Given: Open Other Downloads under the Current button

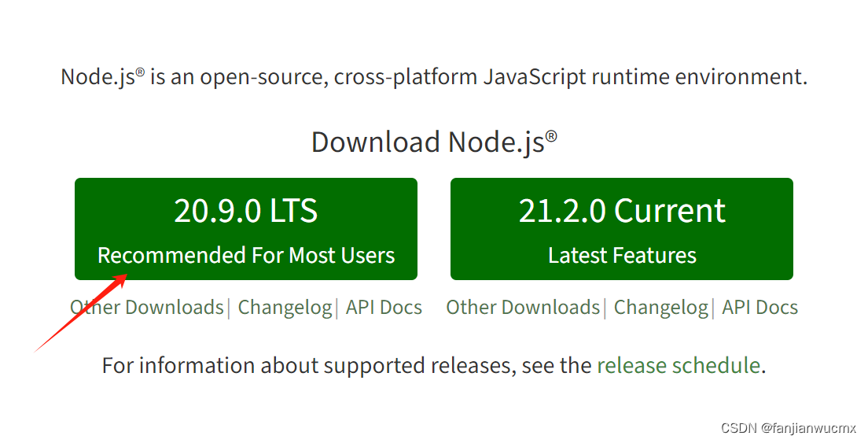Looking at the screenshot, I should [x=523, y=308].
